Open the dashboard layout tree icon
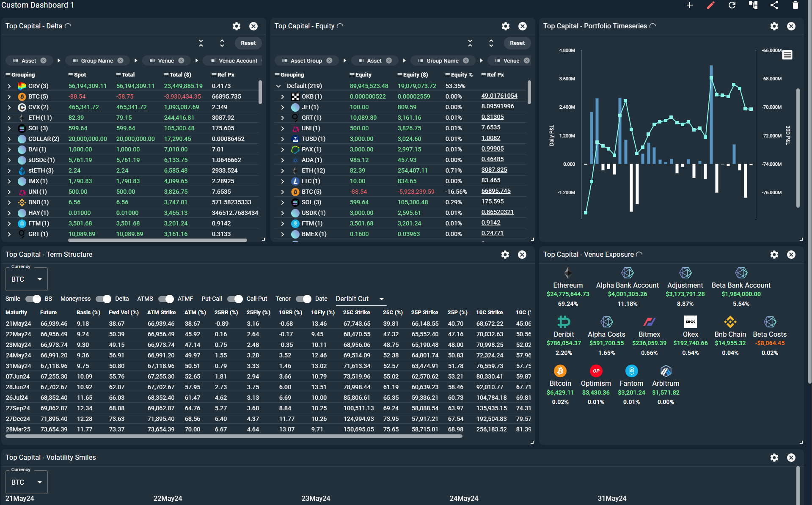The width and height of the screenshot is (812, 505). 753,5
